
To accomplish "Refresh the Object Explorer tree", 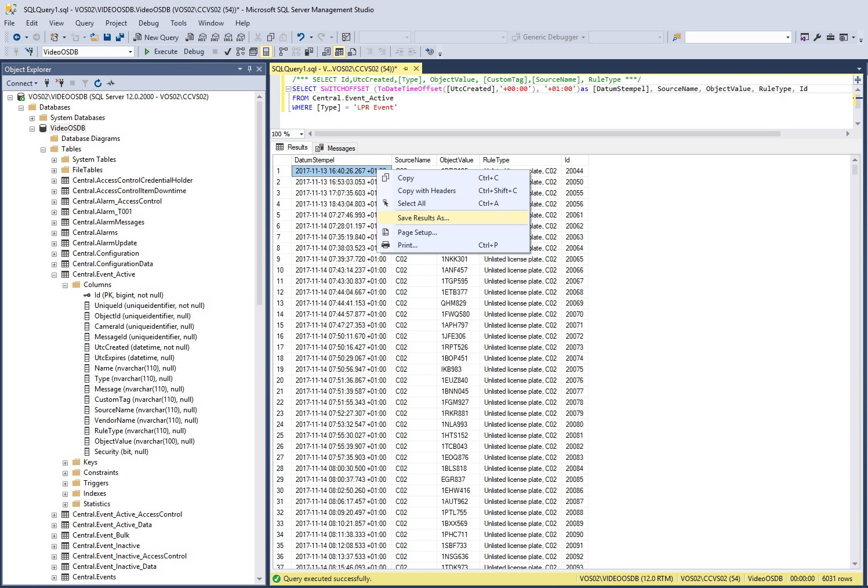I will pos(98,83).
